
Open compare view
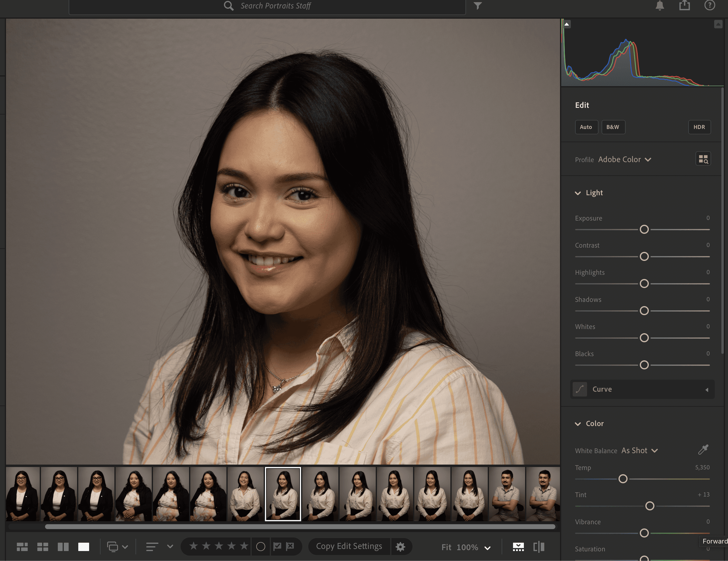[63, 547]
